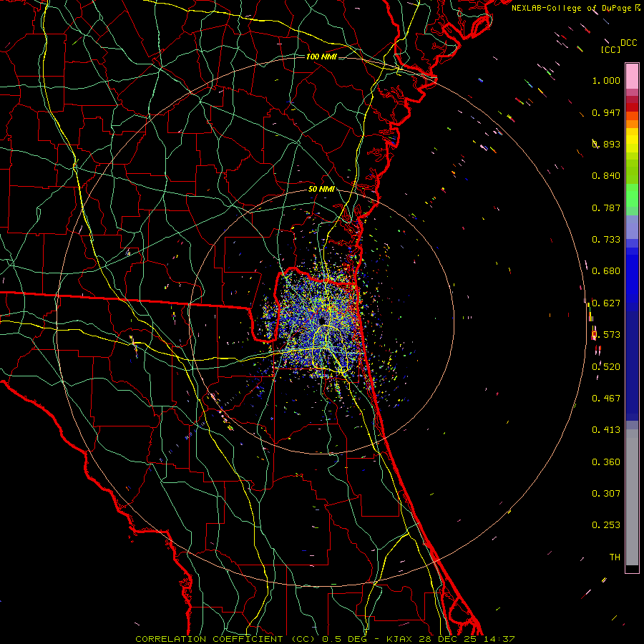644x644 pixels.
Task: Pick the bright green color bar segment
Action: (x=632, y=195)
